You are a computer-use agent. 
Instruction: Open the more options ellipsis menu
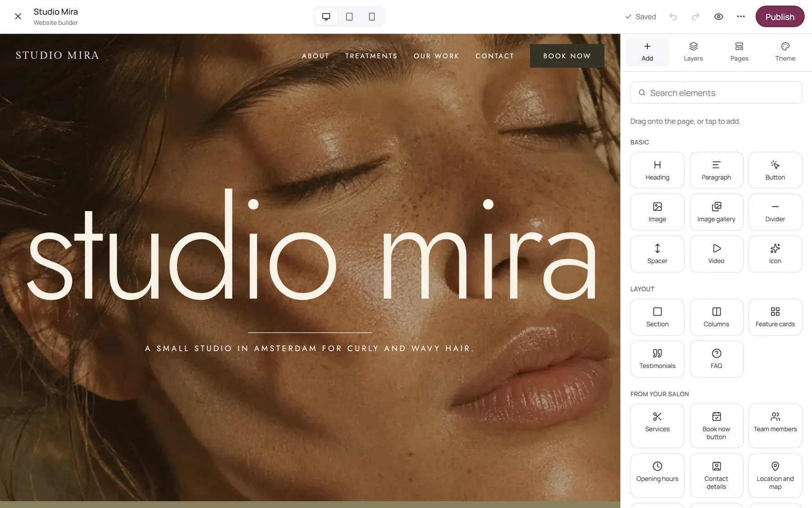coord(741,17)
